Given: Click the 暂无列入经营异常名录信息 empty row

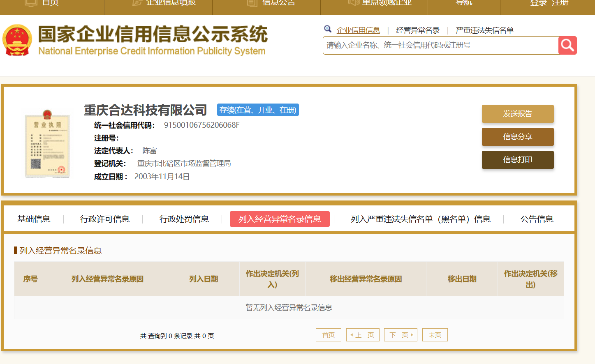Looking at the screenshot, I should (x=289, y=307).
